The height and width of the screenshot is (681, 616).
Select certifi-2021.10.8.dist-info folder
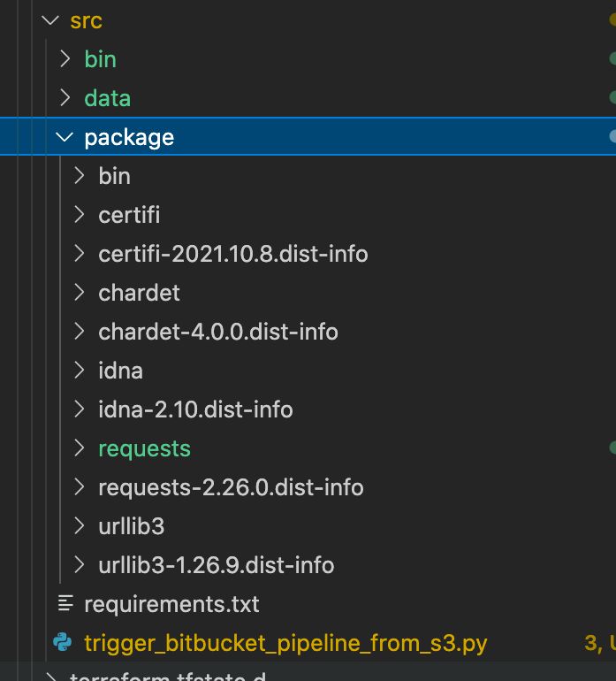click(x=232, y=254)
